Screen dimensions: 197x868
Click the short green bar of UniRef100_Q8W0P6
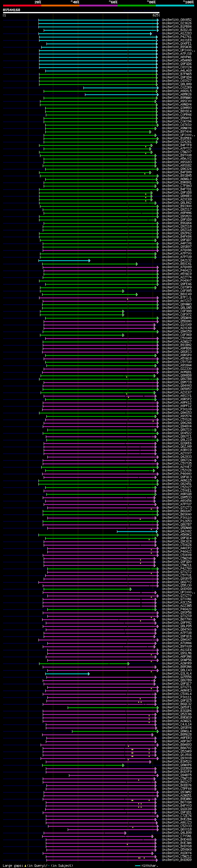pyautogui.click(x=83, y=765)
